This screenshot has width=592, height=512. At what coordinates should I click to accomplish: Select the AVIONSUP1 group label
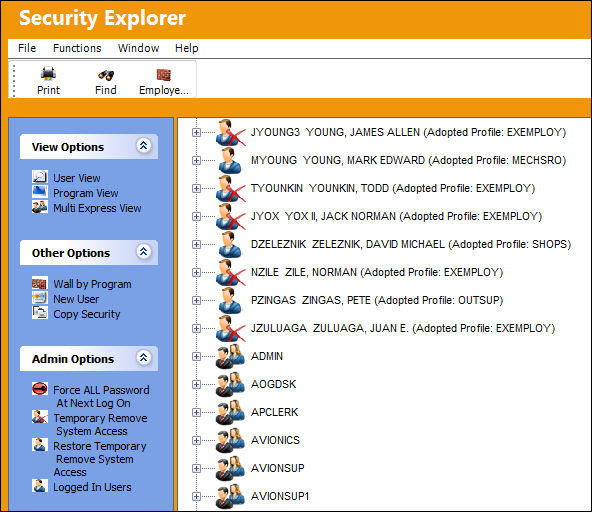point(280,496)
